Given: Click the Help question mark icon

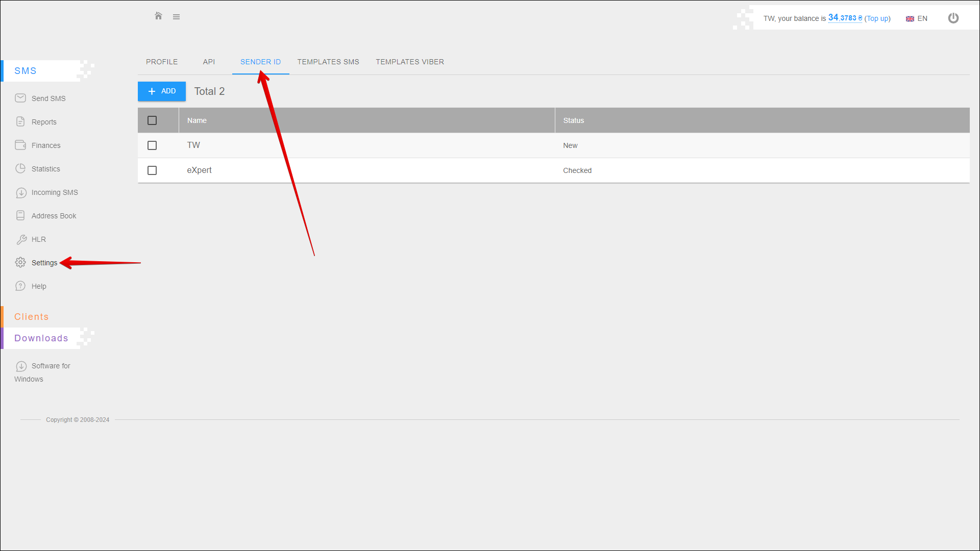Looking at the screenshot, I should click(x=20, y=286).
